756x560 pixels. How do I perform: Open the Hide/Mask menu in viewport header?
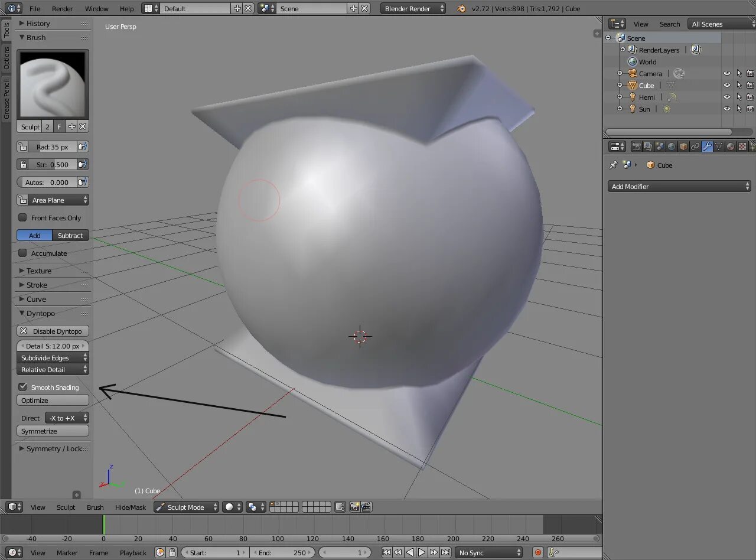pos(131,507)
